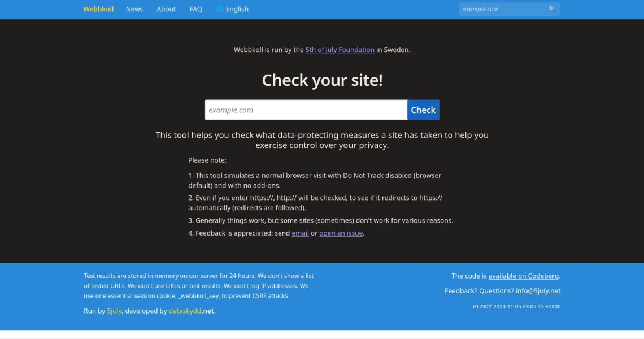The height and width of the screenshot is (339, 644).
Task: Click the info@5july.net email address
Action: (x=538, y=291)
